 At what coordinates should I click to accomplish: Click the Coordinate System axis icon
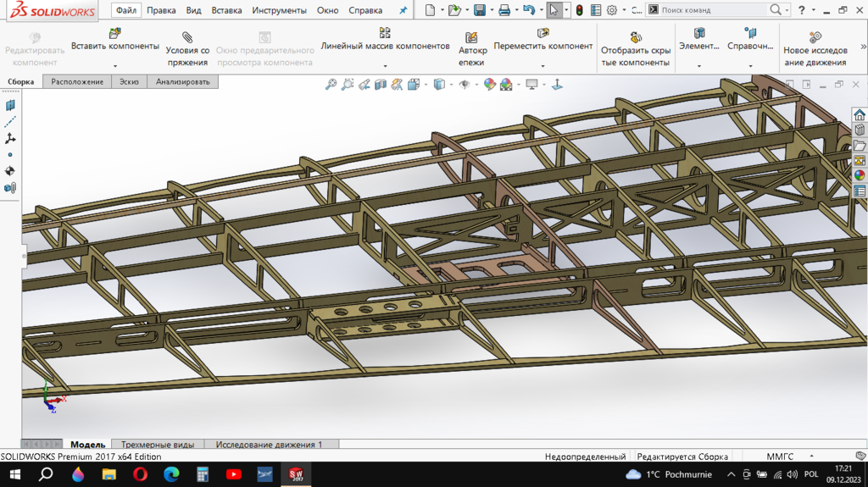pyautogui.click(x=10, y=138)
